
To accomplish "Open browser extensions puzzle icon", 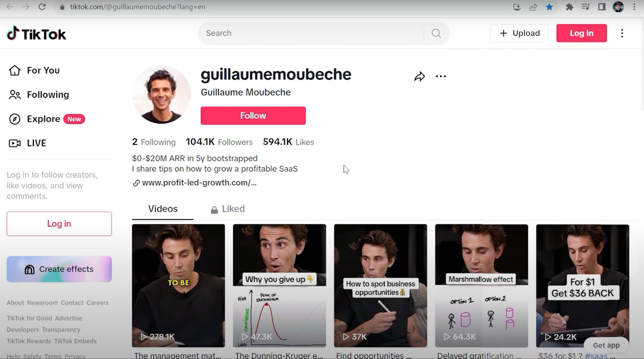I will pos(569,7).
